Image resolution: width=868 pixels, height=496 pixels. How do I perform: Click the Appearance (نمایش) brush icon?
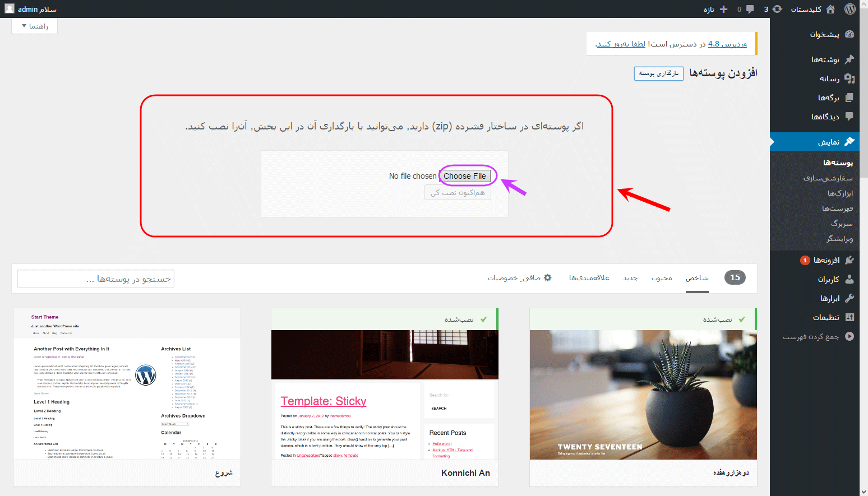point(849,142)
